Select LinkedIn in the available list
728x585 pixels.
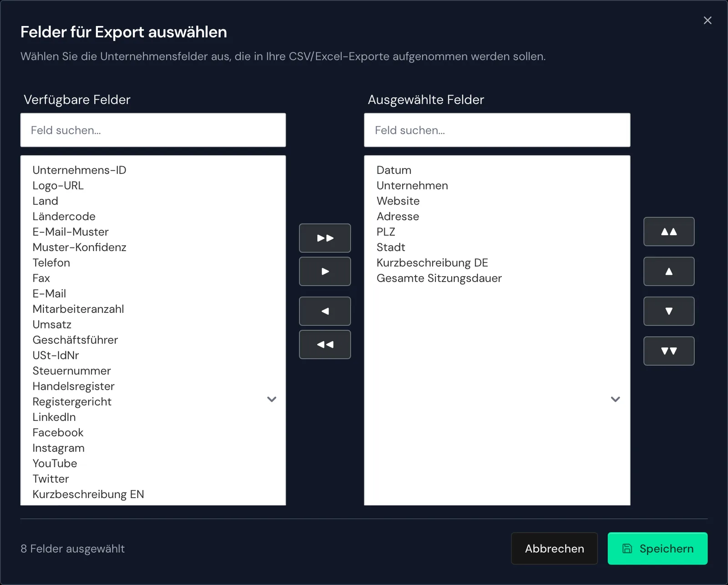coord(54,417)
